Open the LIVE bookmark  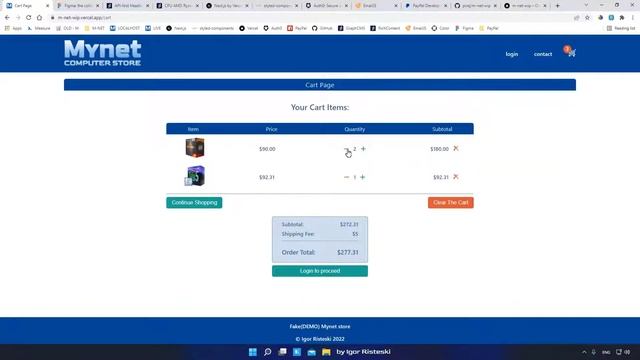click(153, 28)
